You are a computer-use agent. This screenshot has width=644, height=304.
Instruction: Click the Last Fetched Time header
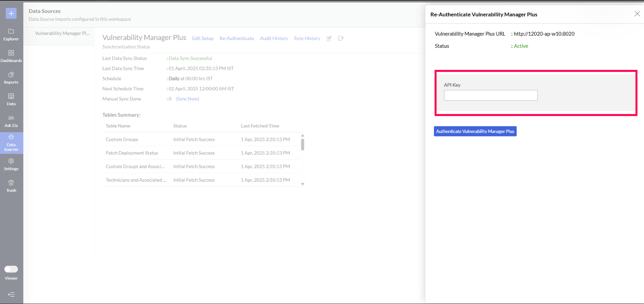(x=260, y=126)
